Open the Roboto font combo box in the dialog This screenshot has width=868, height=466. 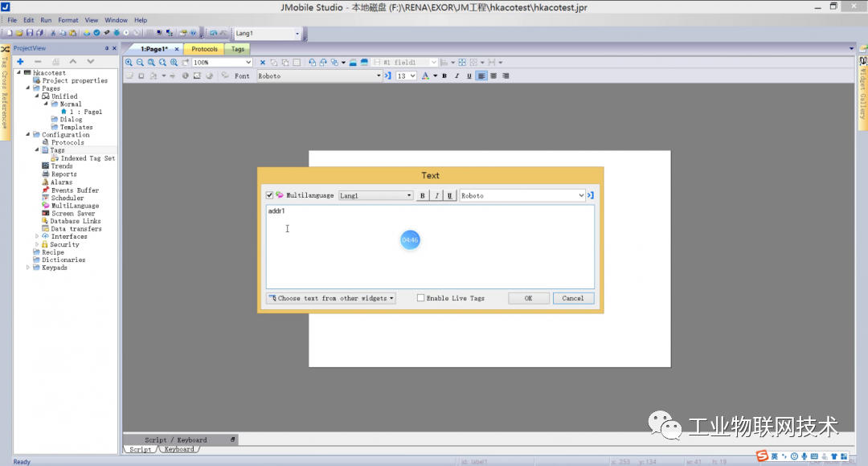(522, 195)
